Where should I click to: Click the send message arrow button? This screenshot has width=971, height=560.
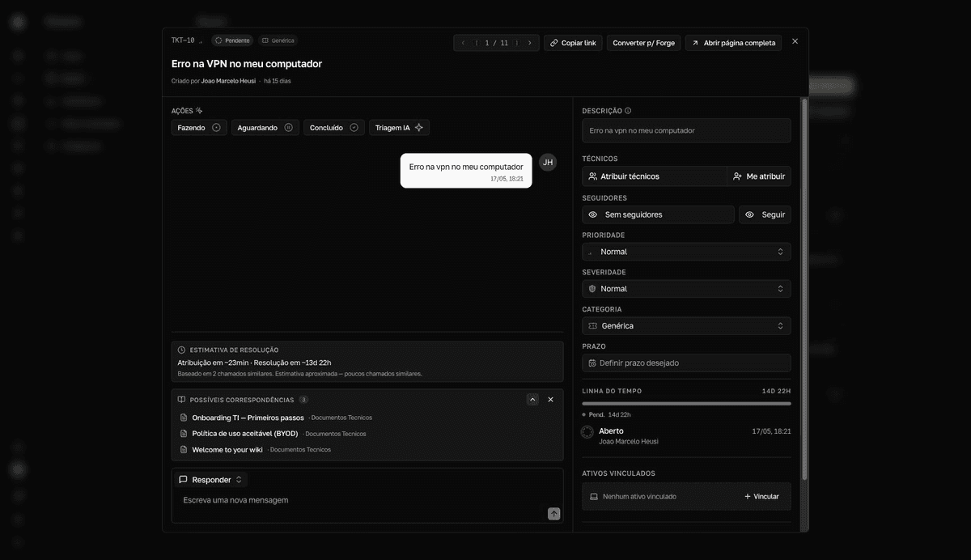tap(554, 514)
